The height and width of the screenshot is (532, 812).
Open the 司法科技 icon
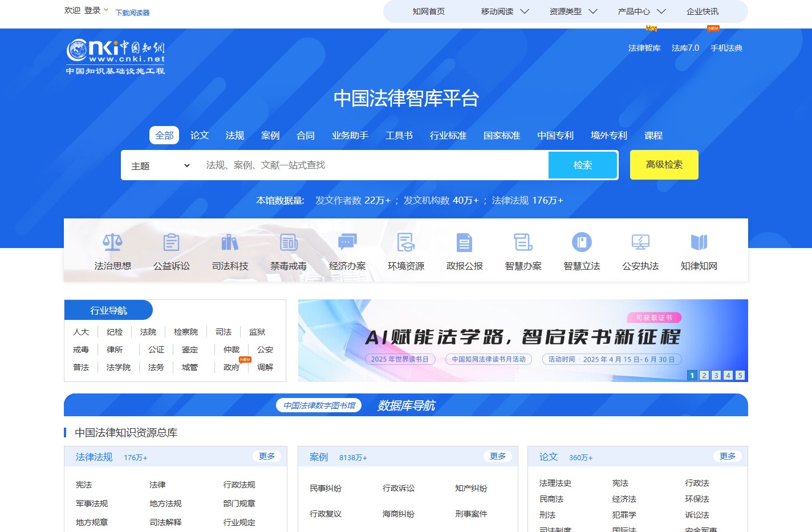click(230, 242)
